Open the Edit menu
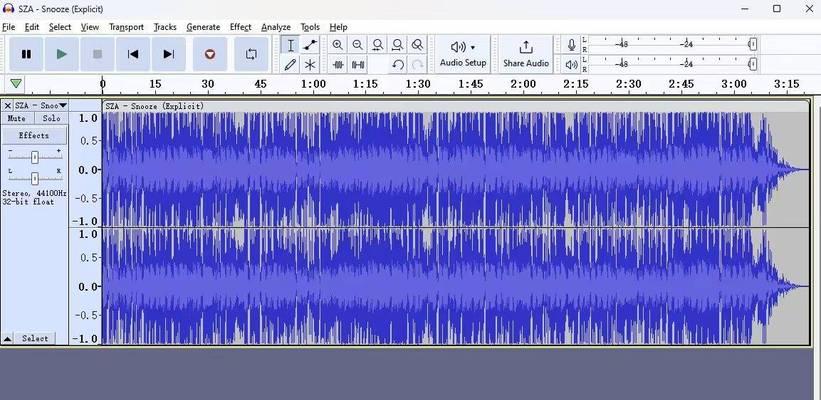 point(32,27)
